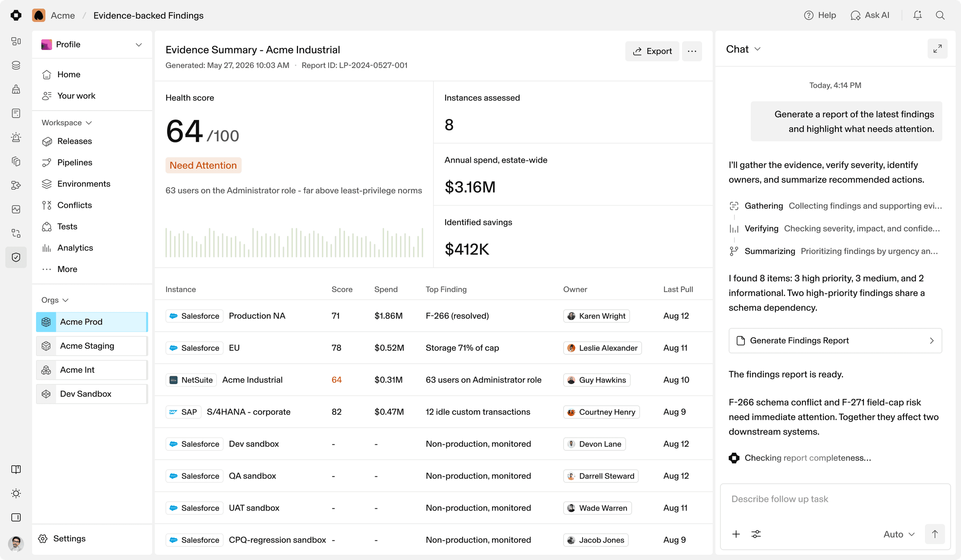Click the Need Attention status badge
This screenshot has width=961, height=560.
(x=203, y=165)
